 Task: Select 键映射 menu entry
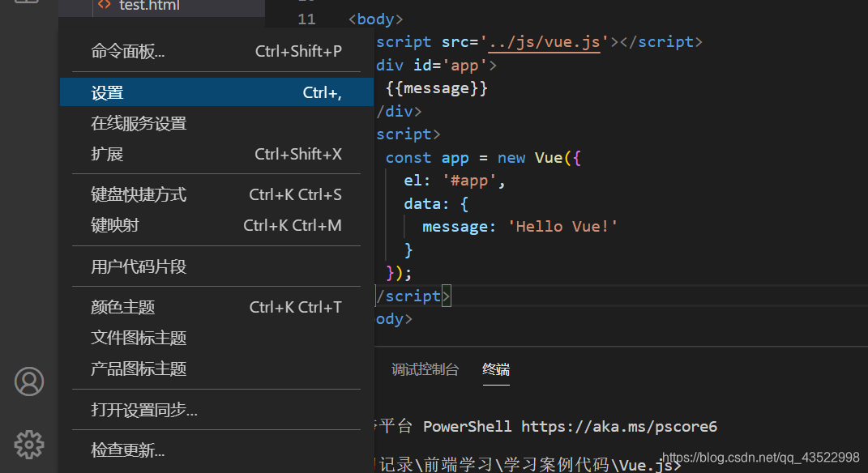[x=216, y=225]
